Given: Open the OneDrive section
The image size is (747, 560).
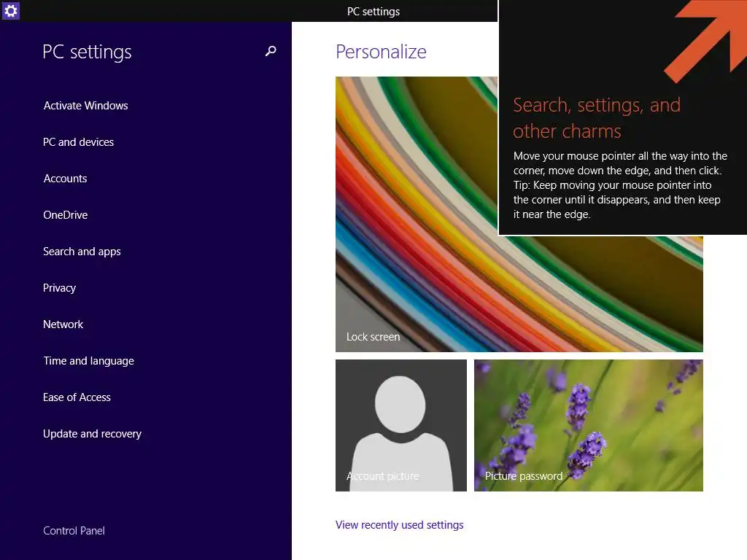Looking at the screenshot, I should click(65, 215).
